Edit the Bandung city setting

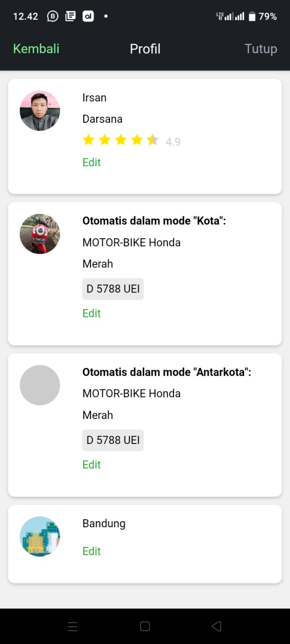coord(92,551)
